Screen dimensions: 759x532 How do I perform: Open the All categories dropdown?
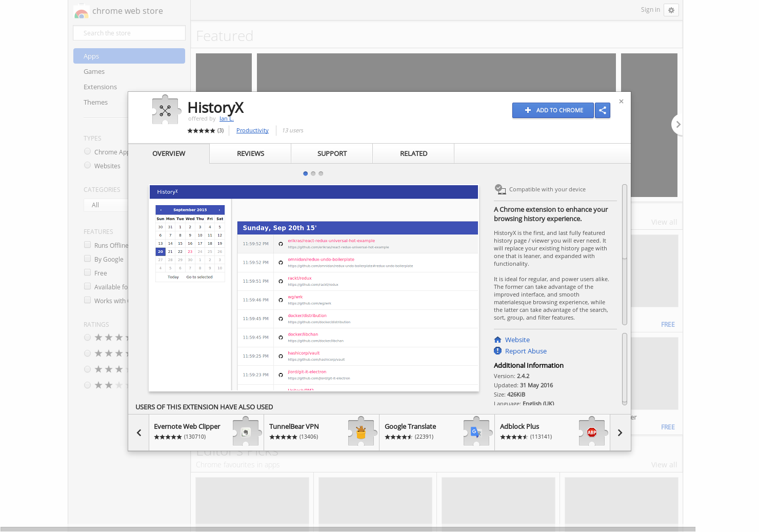[106, 205]
